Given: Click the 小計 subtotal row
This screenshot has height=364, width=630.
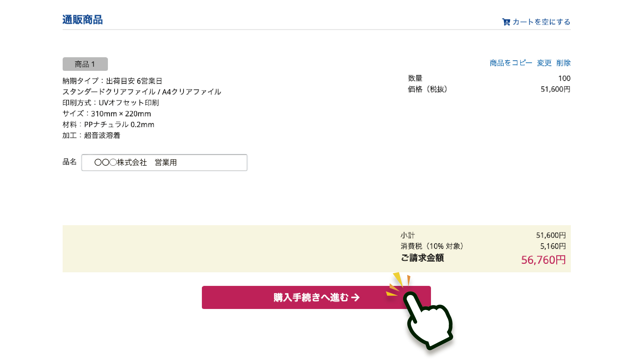Looking at the screenshot, I should click(483, 235).
